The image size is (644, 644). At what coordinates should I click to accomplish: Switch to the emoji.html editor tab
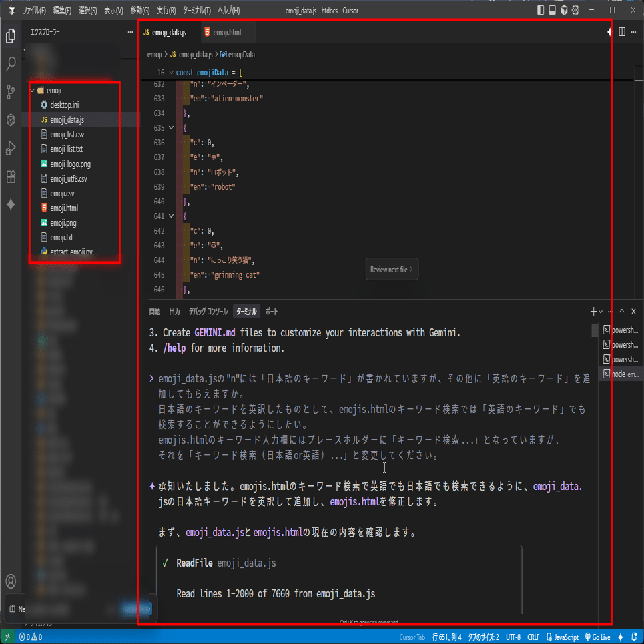coord(227,33)
